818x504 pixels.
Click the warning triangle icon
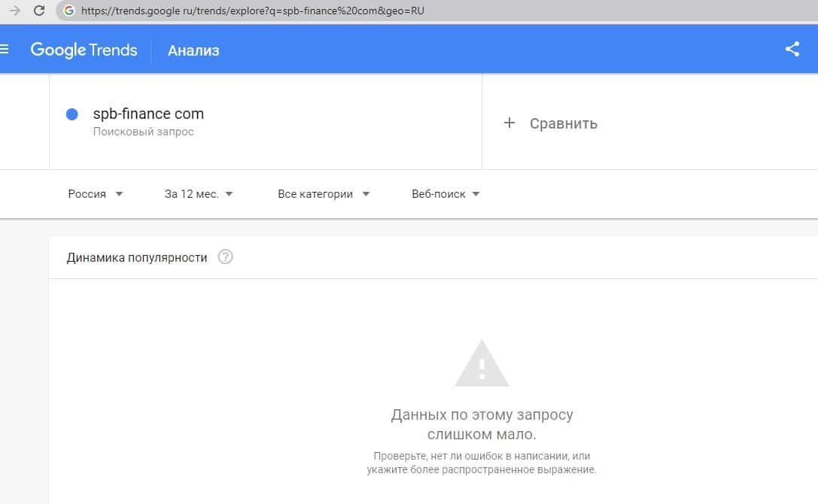coord(482,366)
